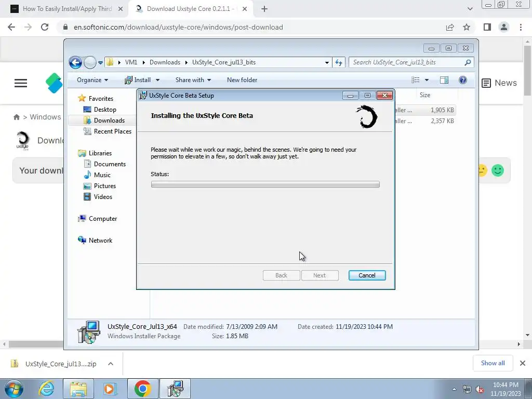Click Chrome back arrow button
Image resolution: width=532 pixels, height=399 pixels.
[x=11, y=27]
